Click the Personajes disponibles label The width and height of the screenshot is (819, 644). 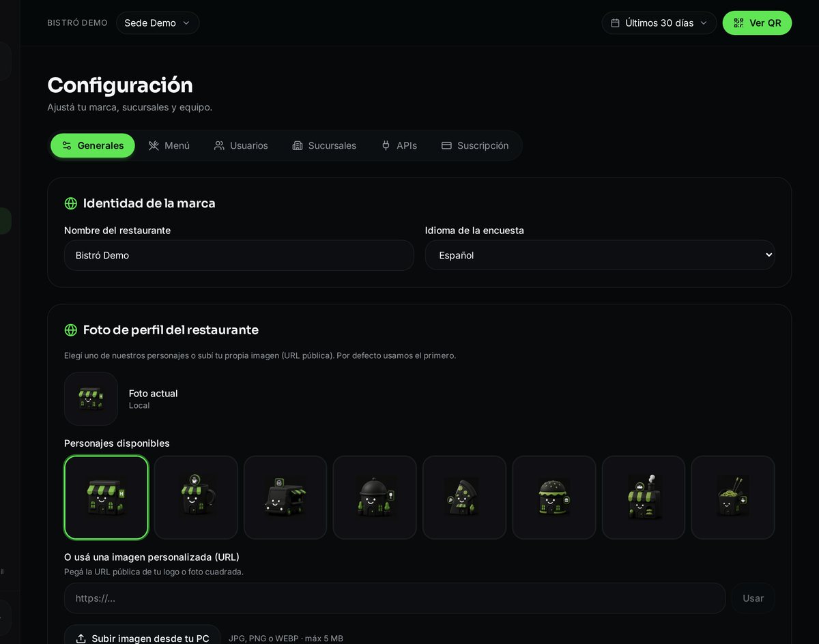tap(117, 443)
